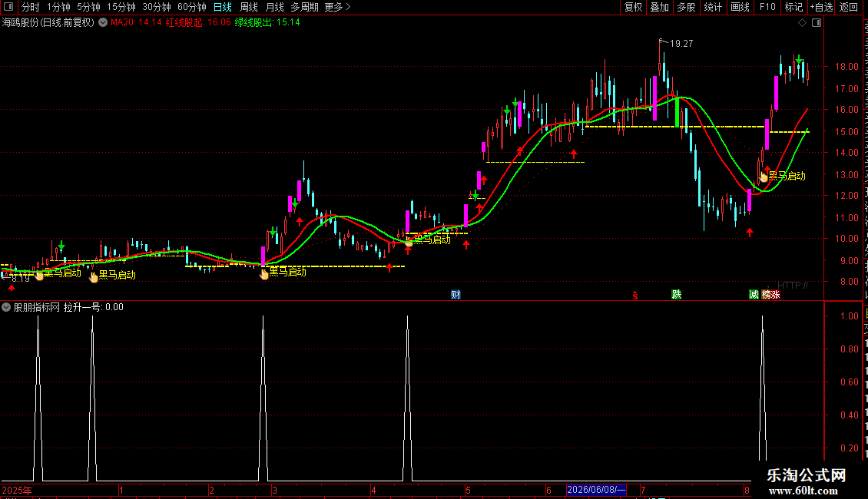The width and height of the screenshot is (868, 499).
Task: Click the 1.00 sub-chart axis label
Action: point(850,316)
